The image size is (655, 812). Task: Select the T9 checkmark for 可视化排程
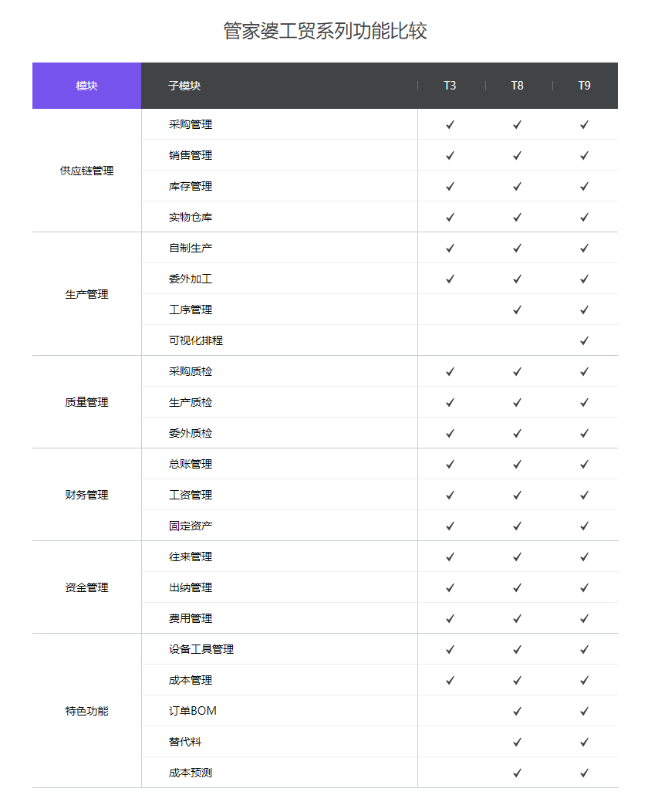(584, 340)
